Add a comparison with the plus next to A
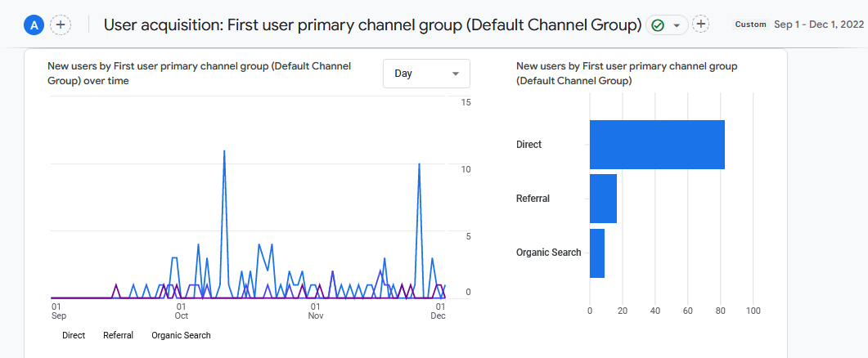Screen dimensions: 868x358 [x=61, y=25]
